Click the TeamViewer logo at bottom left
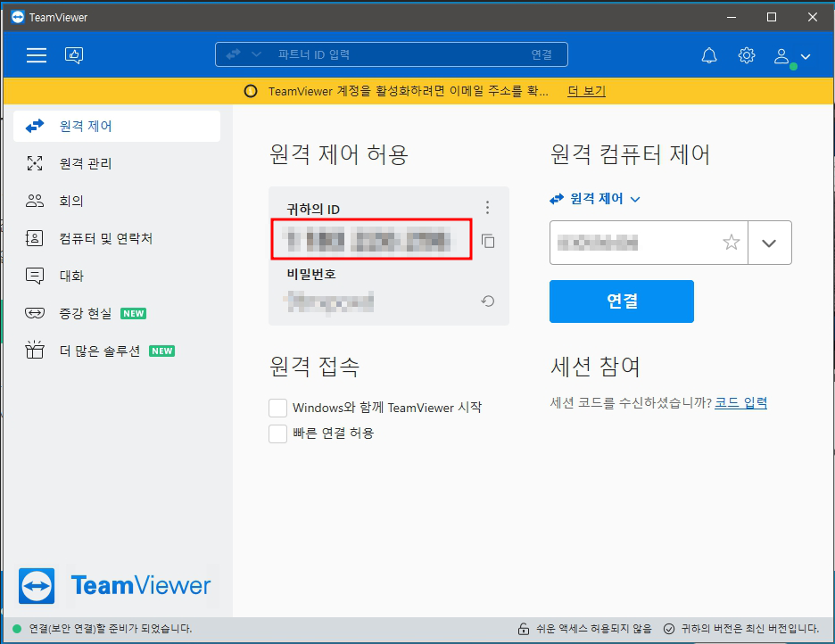This screenshot has height=644, width=835. (x=114, y=585)
